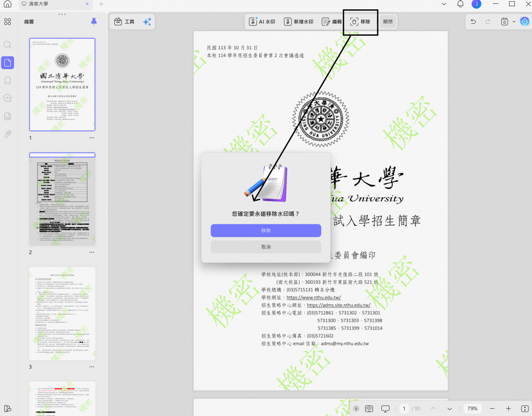This screenshot has height=416, width=532.
Task: Redo the last action
Action: pos(487,22)
